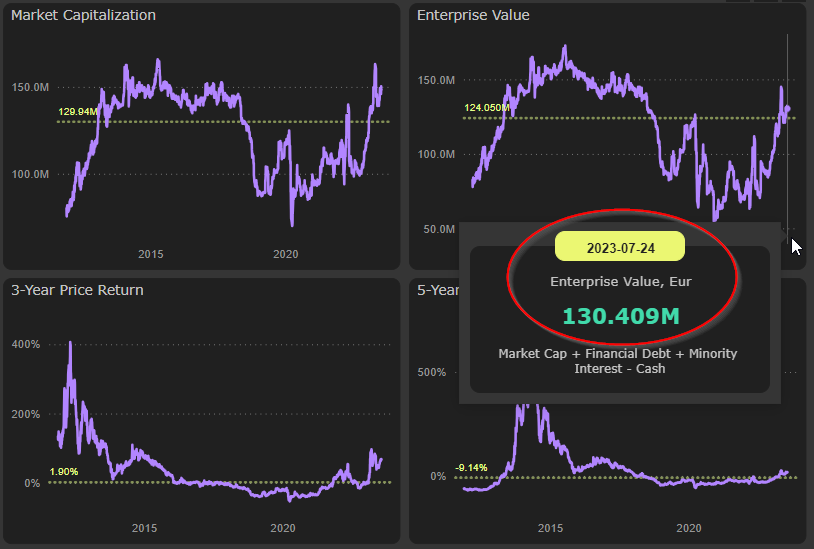Click the -9.14% reference label on 5-Year chart
This screenshot has width=814, height=549.
[470, 467]
